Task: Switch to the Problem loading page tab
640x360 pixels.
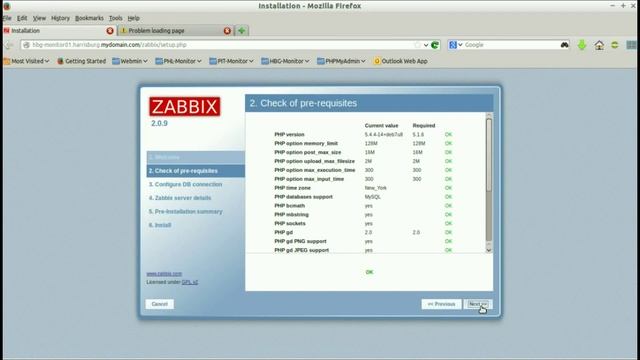Action: 176,31
